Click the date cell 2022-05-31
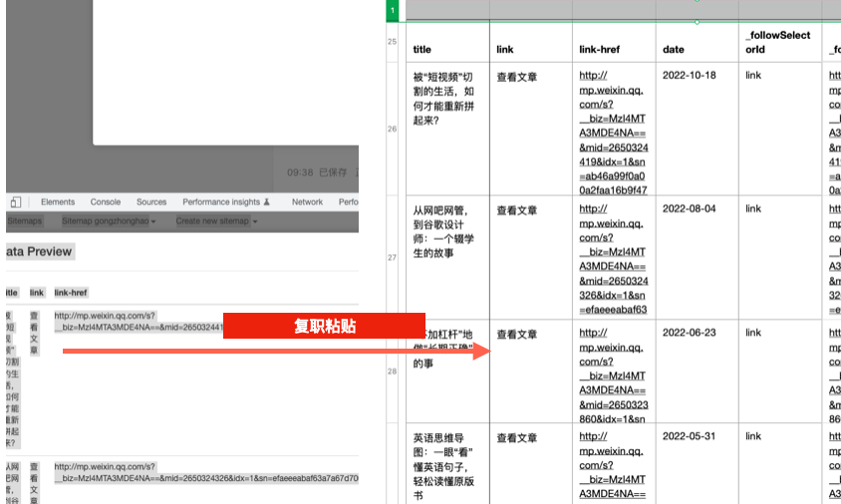The image size is (841, 504). click(690, 436)
